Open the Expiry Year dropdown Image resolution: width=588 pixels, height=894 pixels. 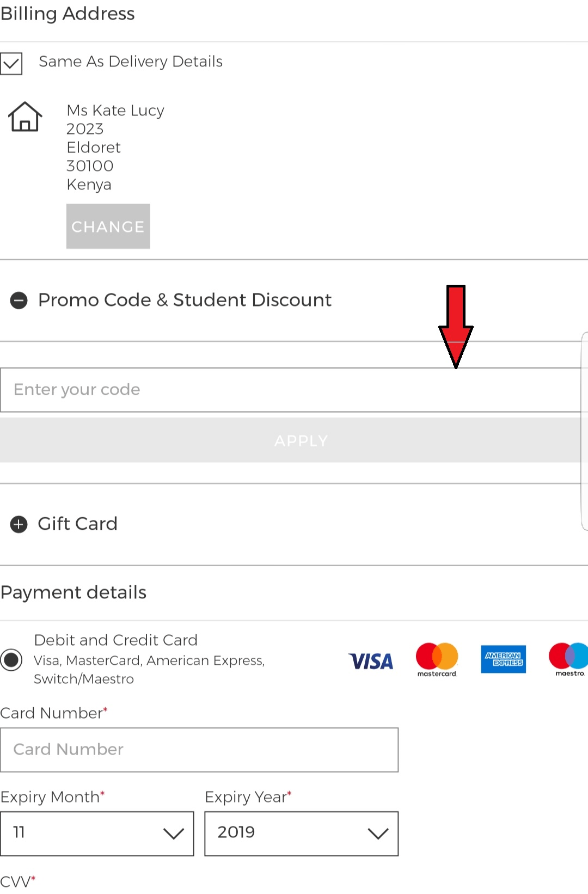(x=302, y=833)
